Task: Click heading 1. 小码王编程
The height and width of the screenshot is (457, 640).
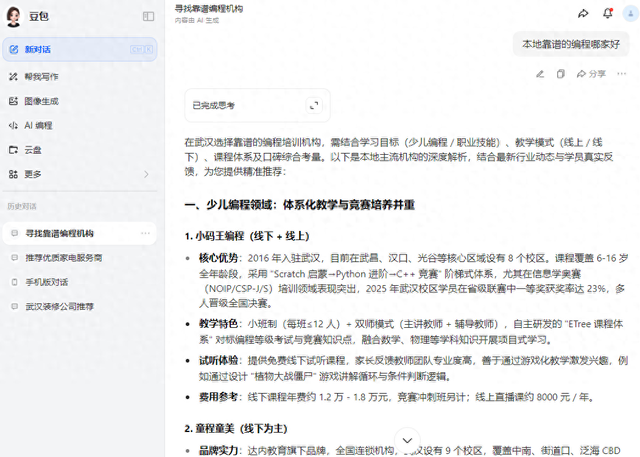Action: coord(247,236)
